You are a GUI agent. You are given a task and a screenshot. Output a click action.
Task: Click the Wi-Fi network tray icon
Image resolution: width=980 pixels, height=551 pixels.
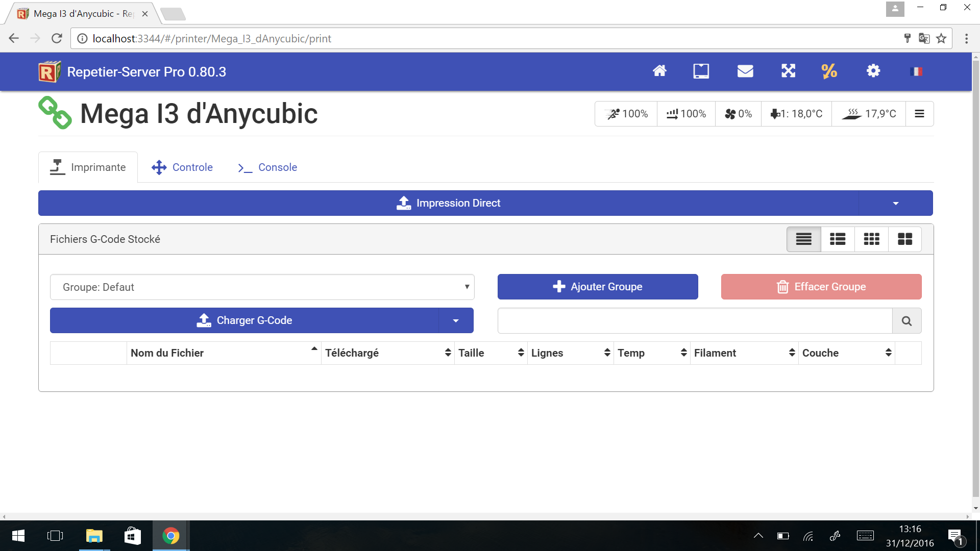click(808, 536)
